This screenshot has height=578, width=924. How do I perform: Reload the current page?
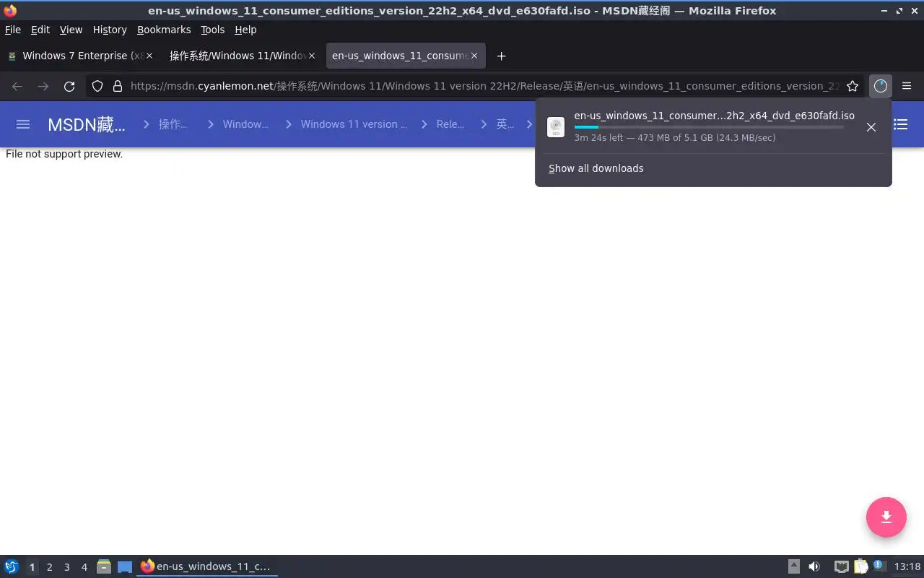click(69, 86)
